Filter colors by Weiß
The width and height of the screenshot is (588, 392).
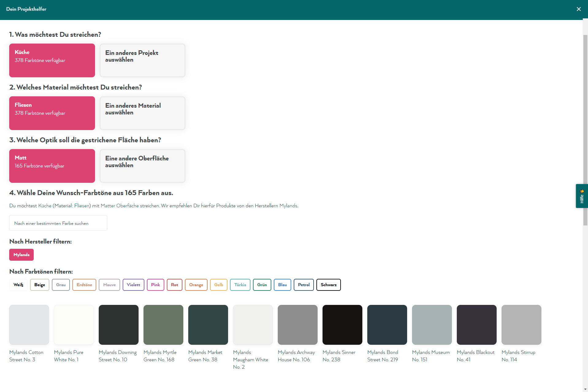pos(18,285)
